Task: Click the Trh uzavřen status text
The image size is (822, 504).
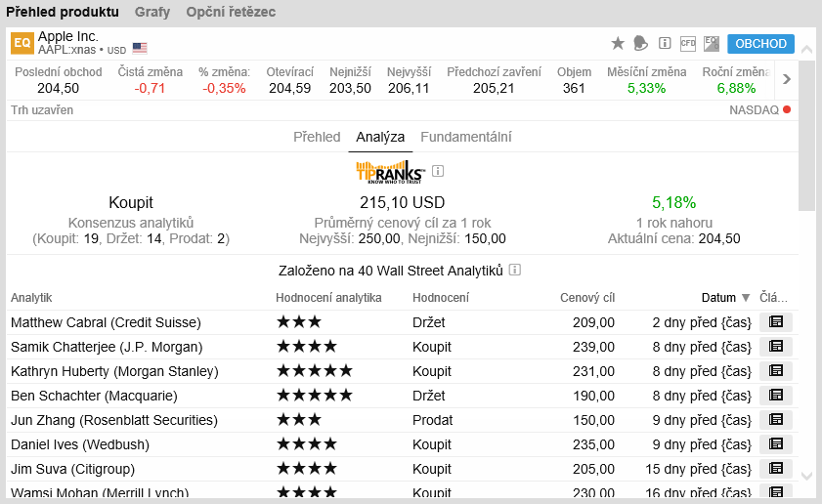Action: pyautogui.click(x=42, y=110)
